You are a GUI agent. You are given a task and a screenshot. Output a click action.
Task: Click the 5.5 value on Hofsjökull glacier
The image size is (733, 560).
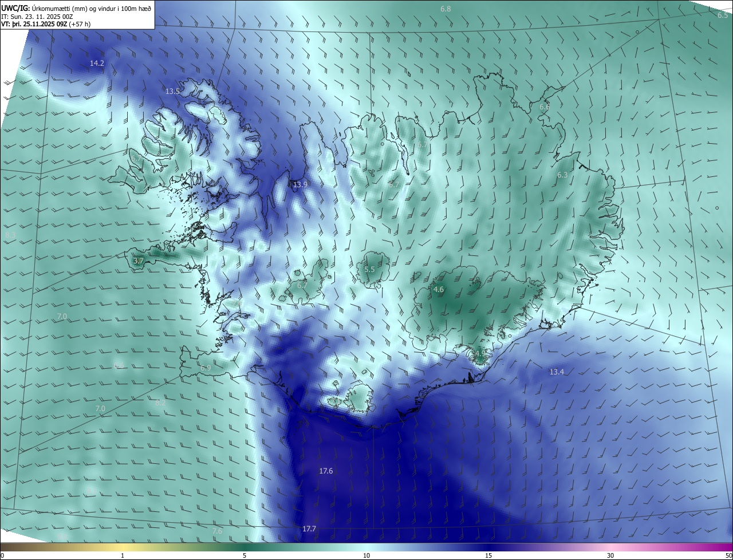(x=369, y=269)
